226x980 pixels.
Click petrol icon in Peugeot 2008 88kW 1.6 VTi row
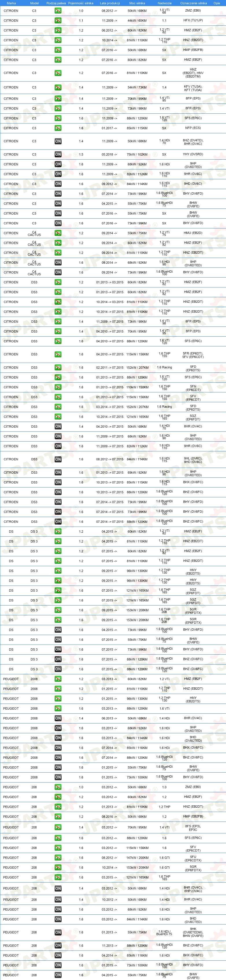point(58,708)
